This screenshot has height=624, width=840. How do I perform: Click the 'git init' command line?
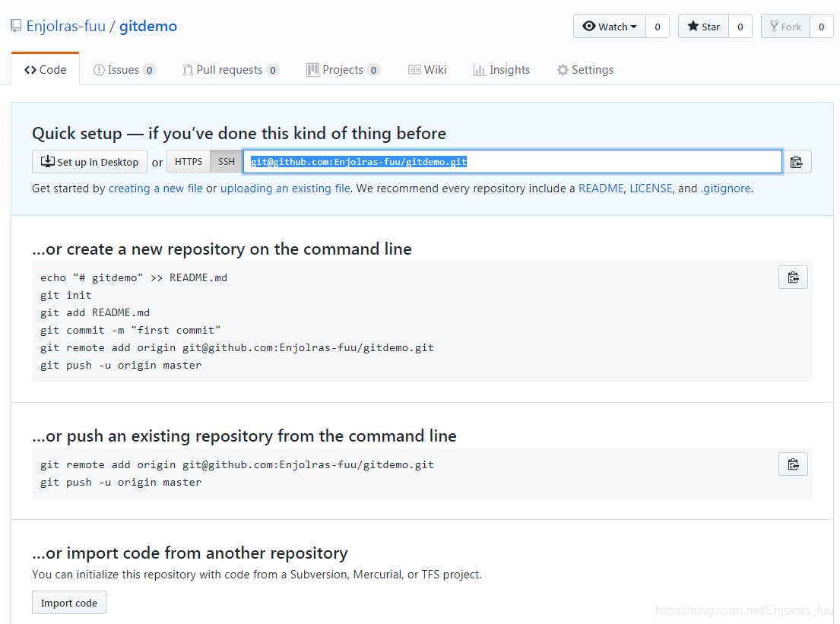click(x=66, y=295)
